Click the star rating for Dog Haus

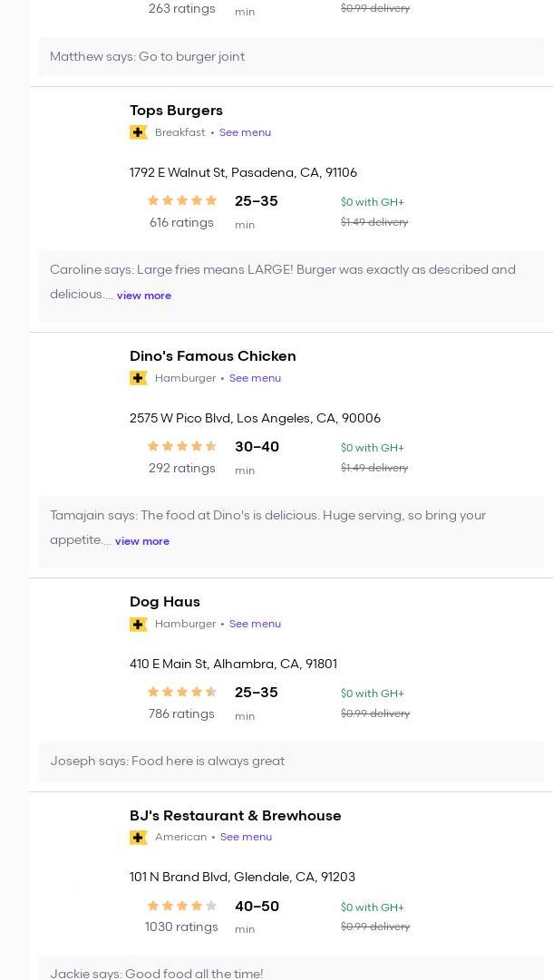(x=182, y=693)
